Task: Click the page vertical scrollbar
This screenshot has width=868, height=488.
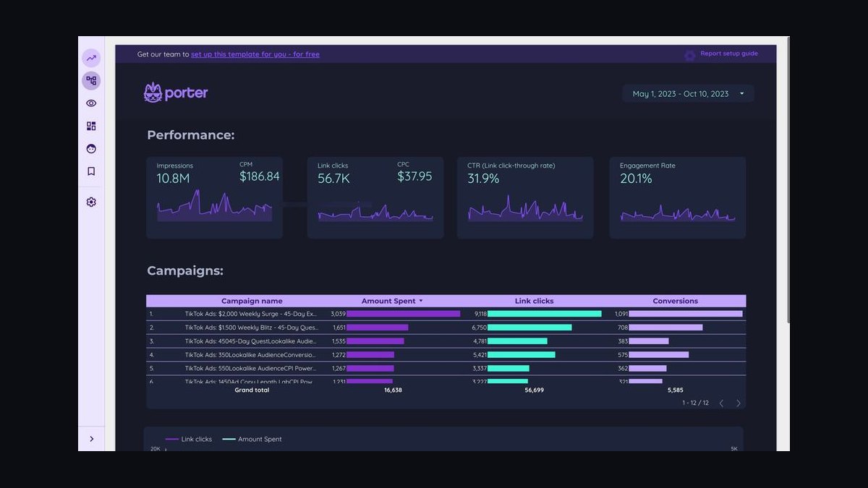Action: (786, 181)
